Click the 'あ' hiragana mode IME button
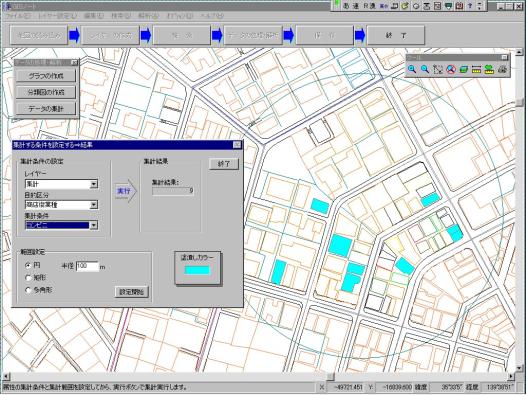 click(x=347, y=6)
